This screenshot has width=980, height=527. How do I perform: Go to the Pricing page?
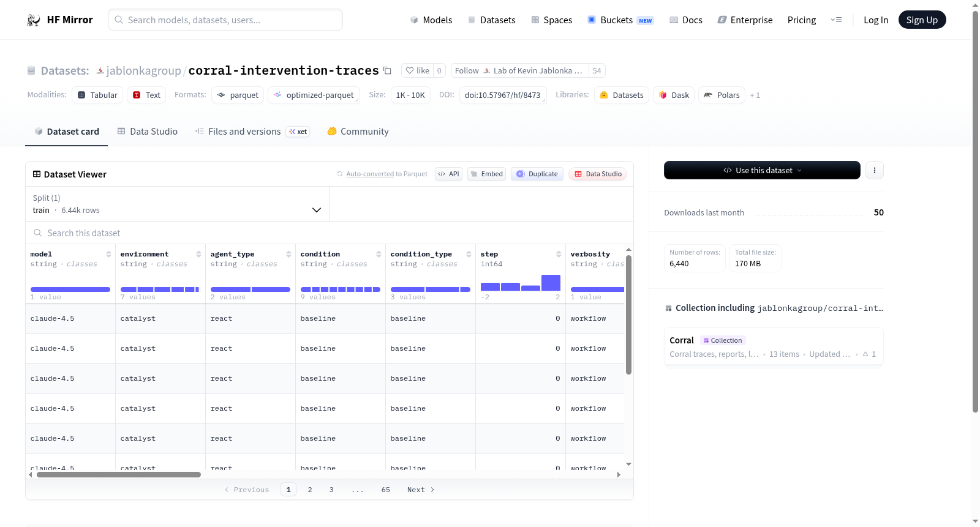pyautogui.click(x=802, y=20)
